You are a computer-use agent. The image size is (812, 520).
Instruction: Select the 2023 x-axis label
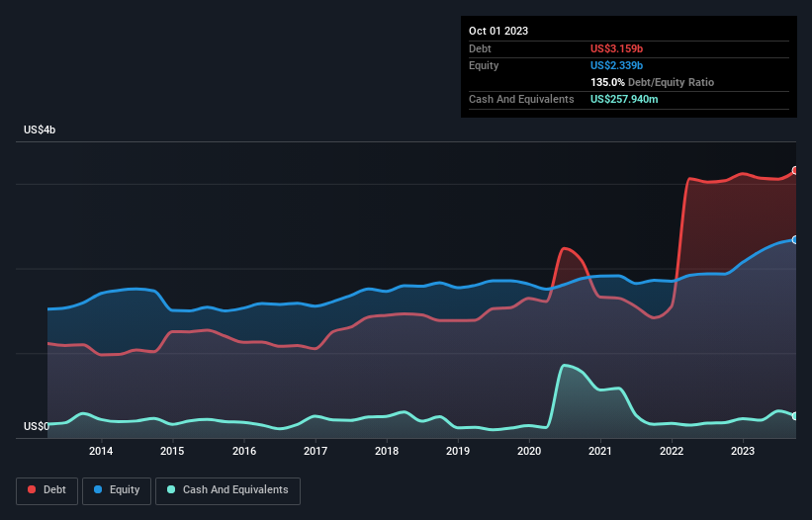coord(743,451)
